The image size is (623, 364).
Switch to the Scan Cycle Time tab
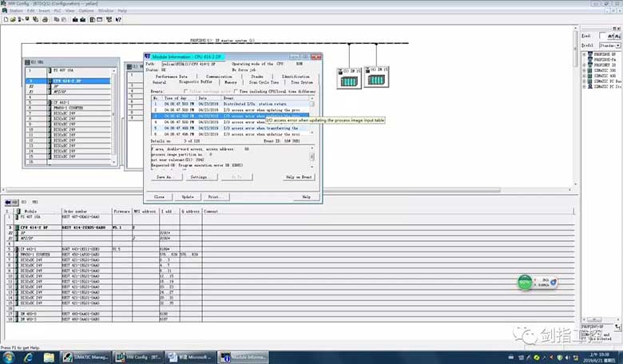[264, 82]
